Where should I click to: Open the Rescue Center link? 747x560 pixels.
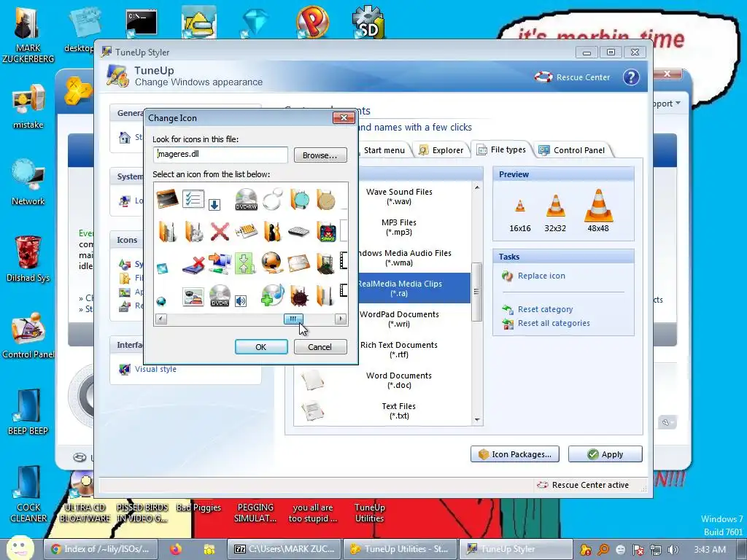click(x=573, y=77)
